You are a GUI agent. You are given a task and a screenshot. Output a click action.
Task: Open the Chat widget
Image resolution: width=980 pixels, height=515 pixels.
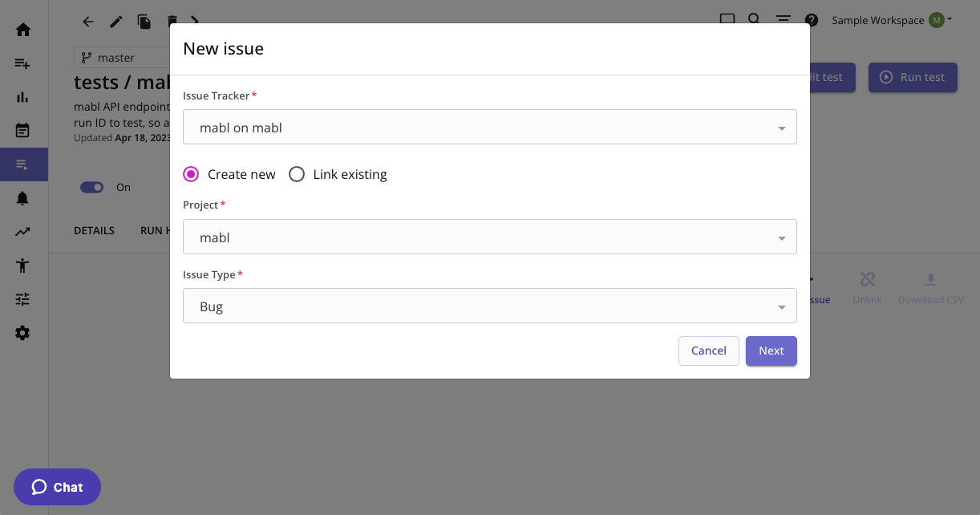click(58, 487)
